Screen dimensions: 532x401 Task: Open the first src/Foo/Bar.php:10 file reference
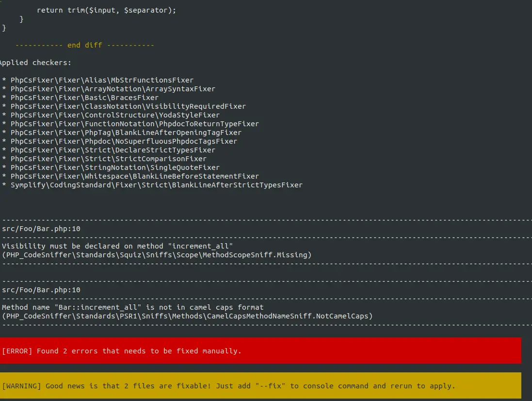34,228
